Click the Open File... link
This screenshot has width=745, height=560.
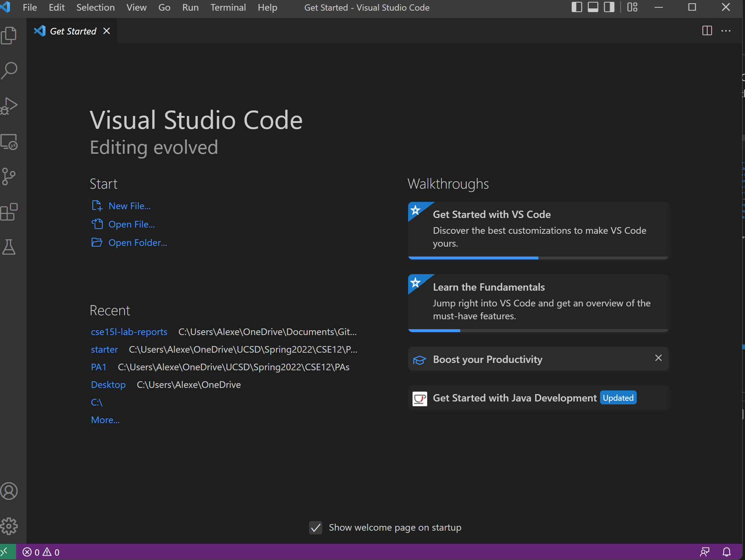132,224
